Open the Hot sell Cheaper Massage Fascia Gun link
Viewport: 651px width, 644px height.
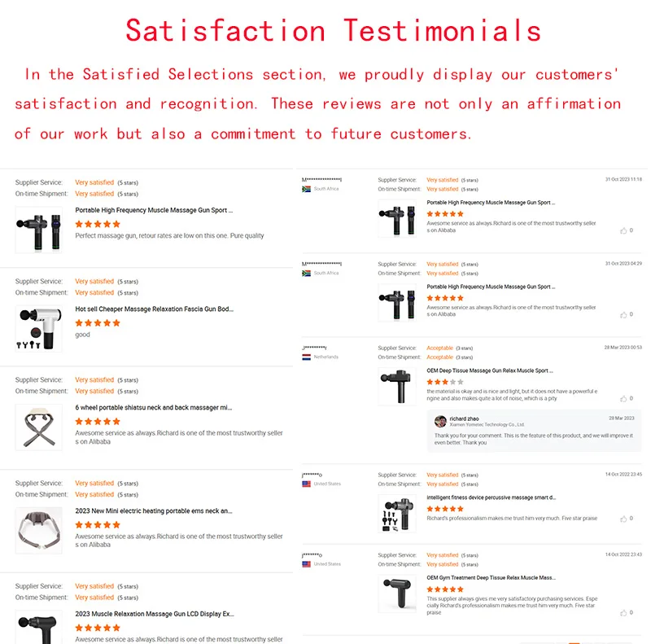click(154, 309)
